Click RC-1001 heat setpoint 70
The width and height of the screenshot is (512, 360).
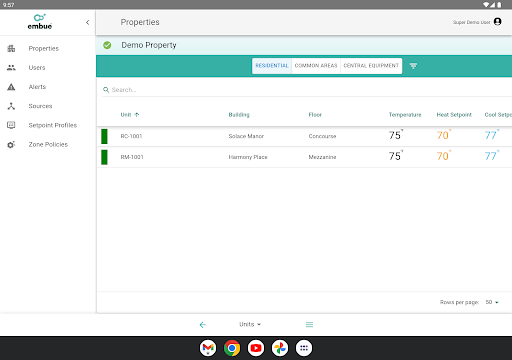pyautogui.click(x=444, y=135)
